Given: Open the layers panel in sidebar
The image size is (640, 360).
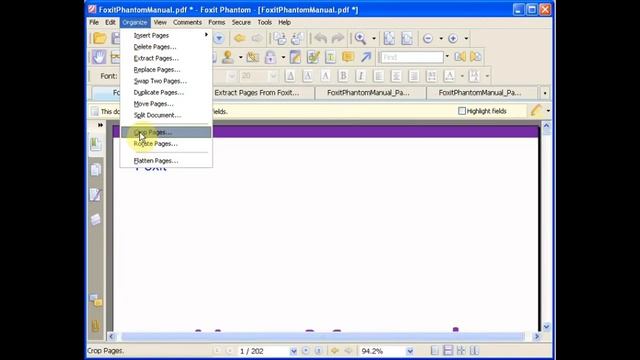Looking at the screenshot, I should pyautogui.click(x=96, y=220).
